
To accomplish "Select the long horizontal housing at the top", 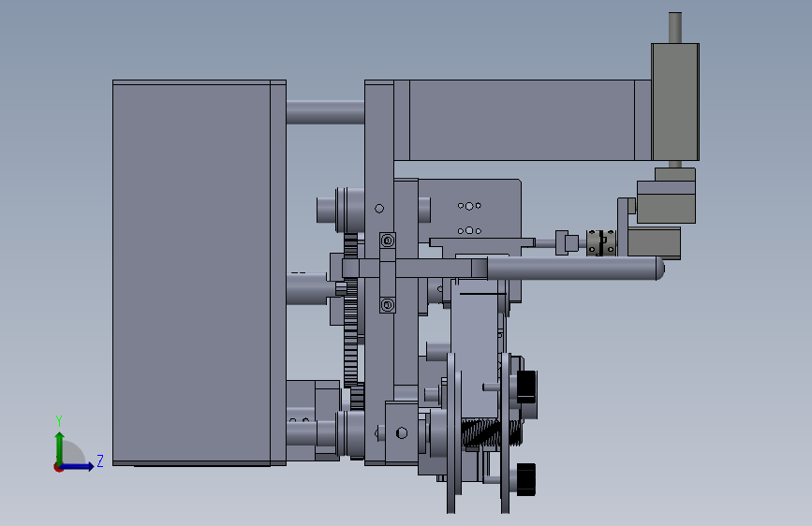I will [x=522, y=120].
